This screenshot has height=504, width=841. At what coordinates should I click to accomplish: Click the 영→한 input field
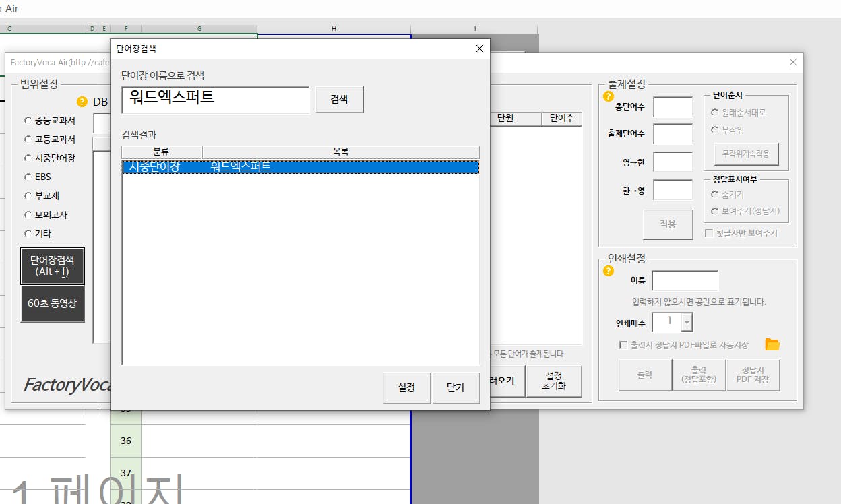click(x=673, y=162)
